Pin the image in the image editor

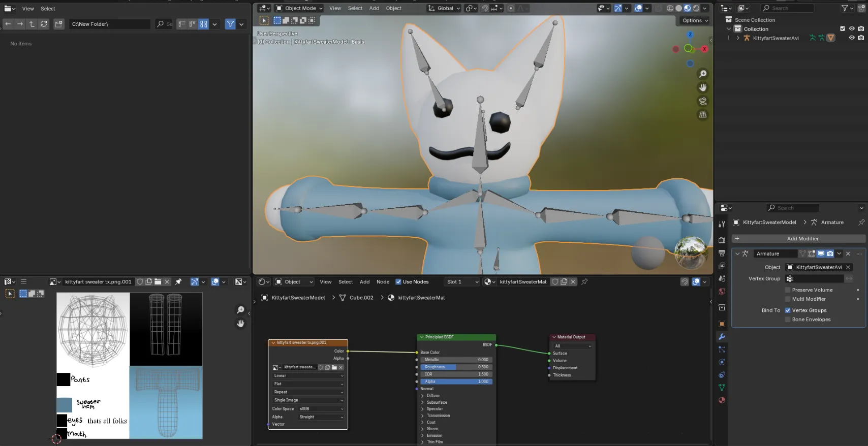(x=178, y=282)
